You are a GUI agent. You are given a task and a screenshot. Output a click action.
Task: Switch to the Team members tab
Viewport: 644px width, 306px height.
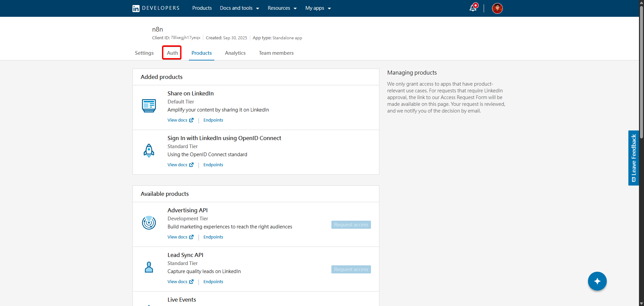click(276, 53)
